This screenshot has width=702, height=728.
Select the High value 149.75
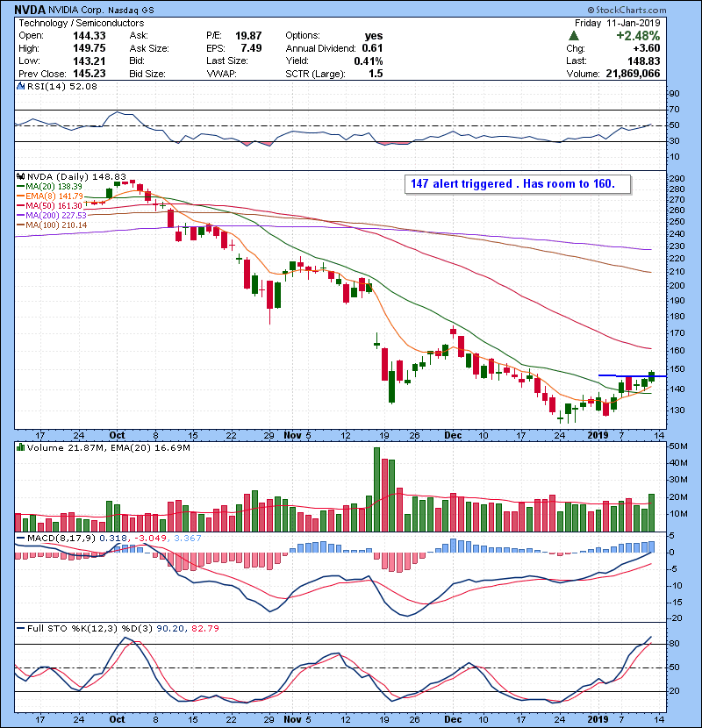[90, 48]
